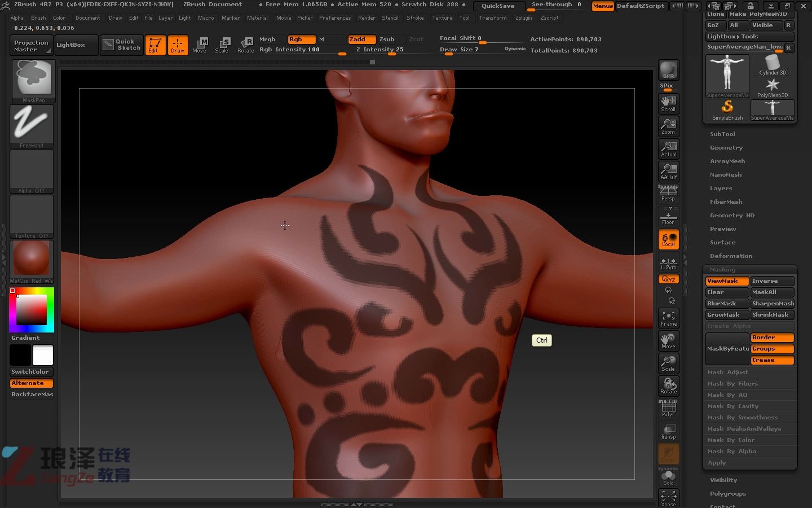Open Xpose exploded view
The width and height of the screenshot is (812, 508).
pyautogui.click(x=669, y=498)
